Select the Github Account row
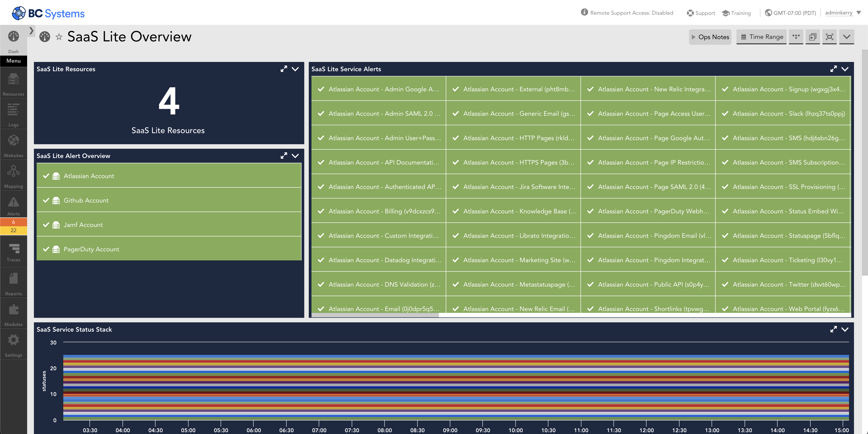 tap(169, 200)
